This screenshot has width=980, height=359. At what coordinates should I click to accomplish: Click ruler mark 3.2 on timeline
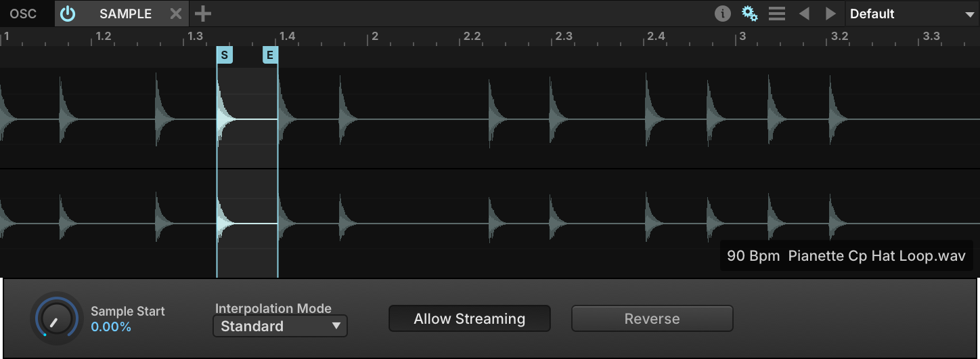coord(839,36)
